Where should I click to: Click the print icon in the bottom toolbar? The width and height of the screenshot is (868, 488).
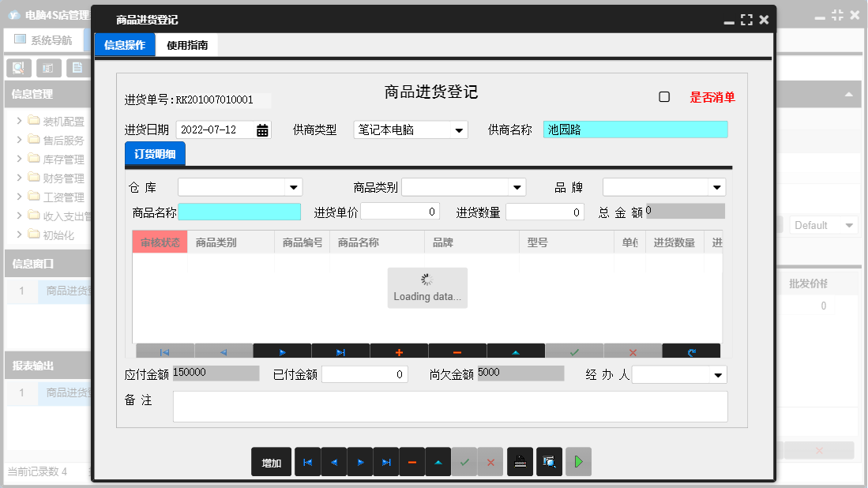coord(520,462)
